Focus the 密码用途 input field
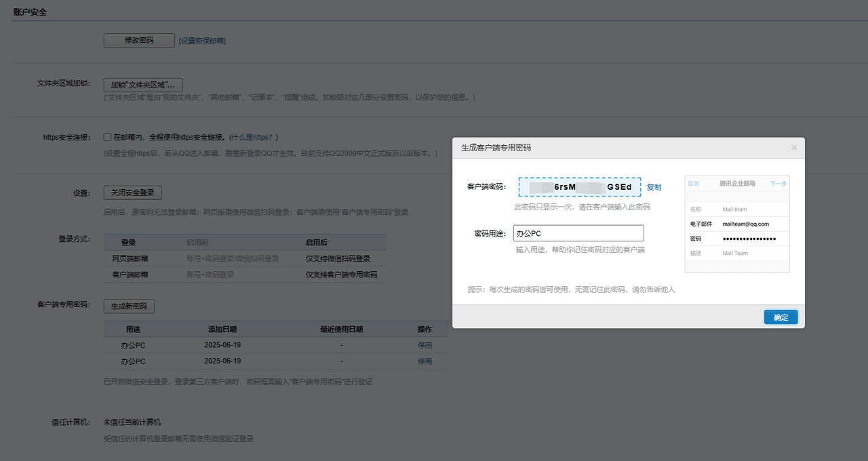Viewport: 868px width, 461px height. click(x=578, y=233)
